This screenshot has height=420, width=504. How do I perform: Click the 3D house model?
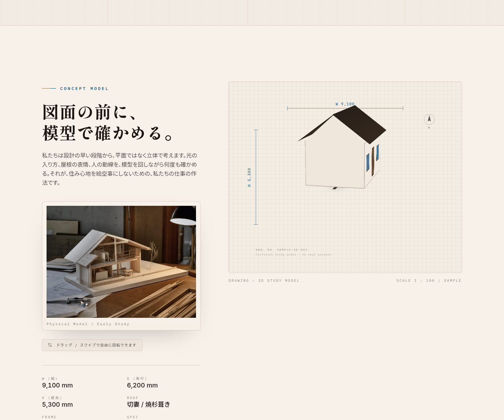pyautogui.click(x=342, y=147)
